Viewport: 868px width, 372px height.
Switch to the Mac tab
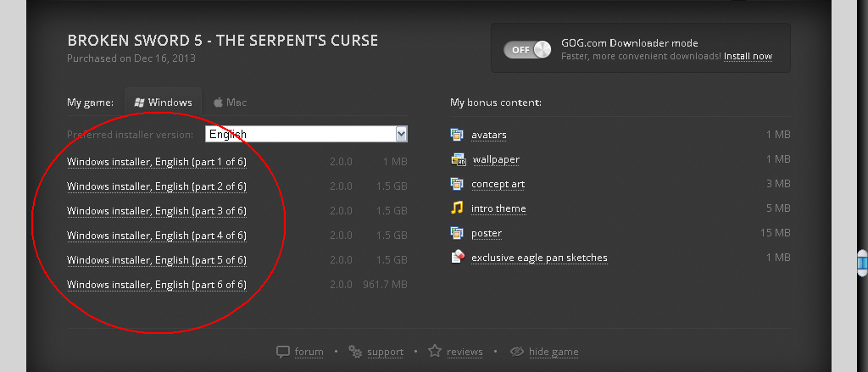tap(230, 103)
